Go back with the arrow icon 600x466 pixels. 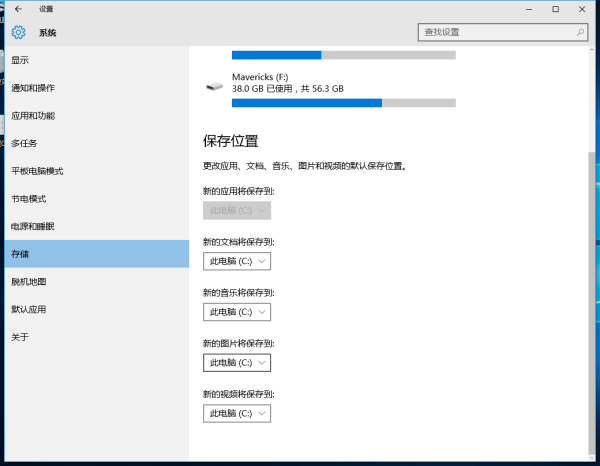pyautogui.click(x=18, y=9)
